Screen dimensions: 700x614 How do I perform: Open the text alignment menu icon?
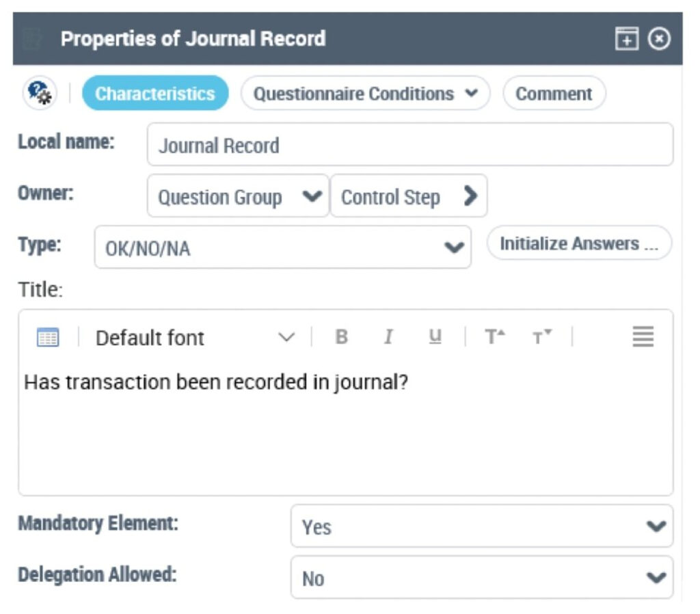(x=643, y=336)
